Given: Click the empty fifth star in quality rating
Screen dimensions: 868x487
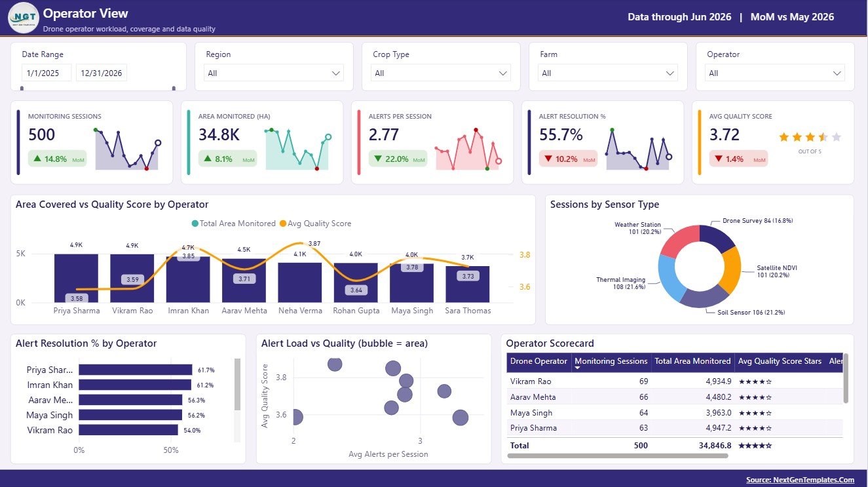Looking at the screenshot, I should pyautogui.click(x=837, y=137).
